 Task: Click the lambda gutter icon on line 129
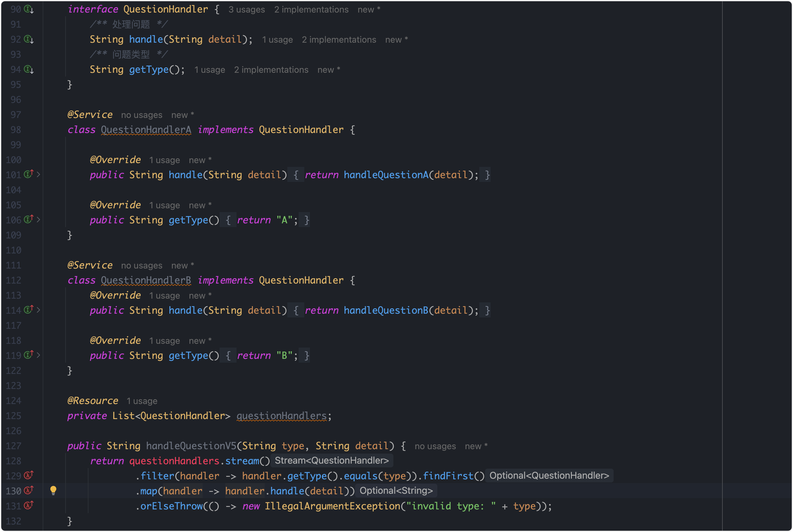pos(29,475)
